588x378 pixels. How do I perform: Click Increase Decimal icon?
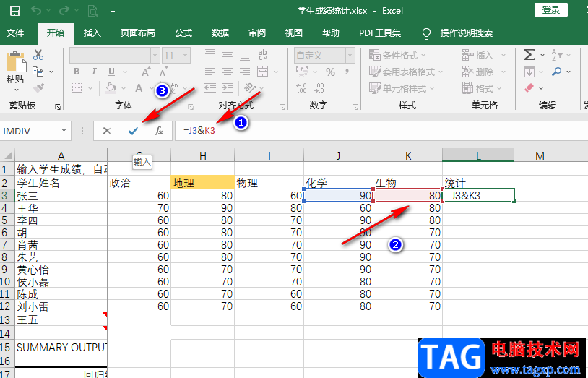pos(301,88)
